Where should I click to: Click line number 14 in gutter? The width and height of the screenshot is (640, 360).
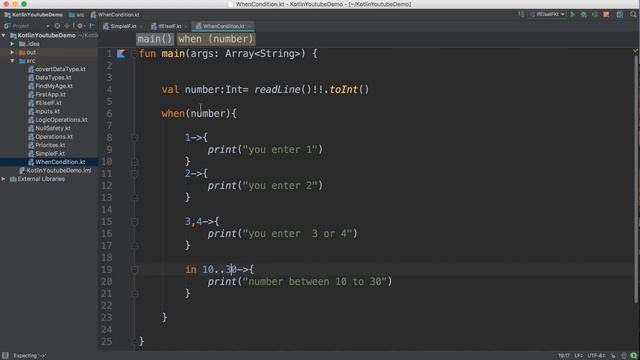[107, 210]
